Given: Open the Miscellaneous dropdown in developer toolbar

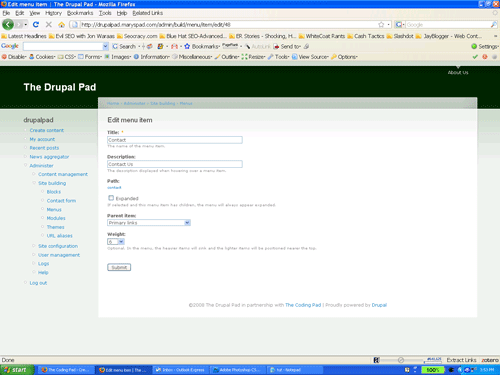Looking at the screenshot, I should (192, 57).
